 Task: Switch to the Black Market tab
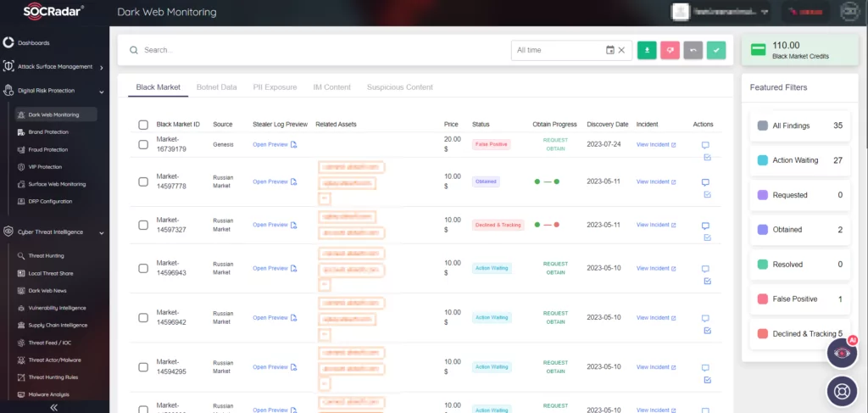click(x=159, y=87)
